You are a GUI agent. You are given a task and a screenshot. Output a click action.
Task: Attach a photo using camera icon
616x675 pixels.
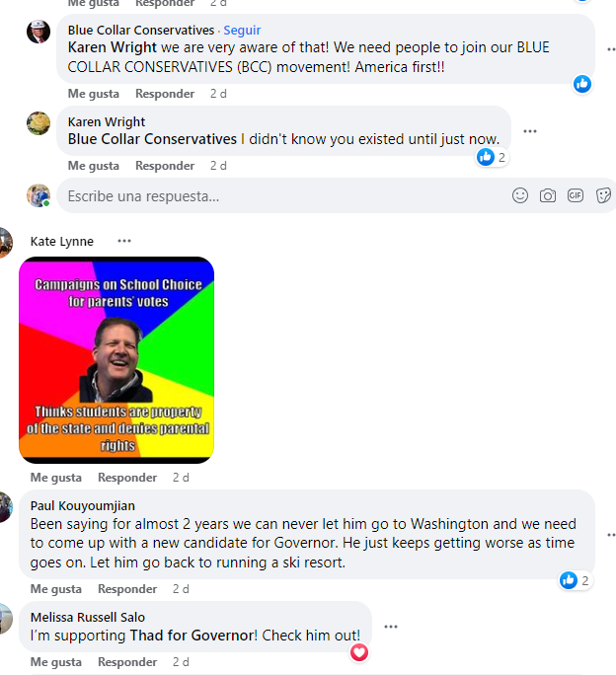click(548, 195)
